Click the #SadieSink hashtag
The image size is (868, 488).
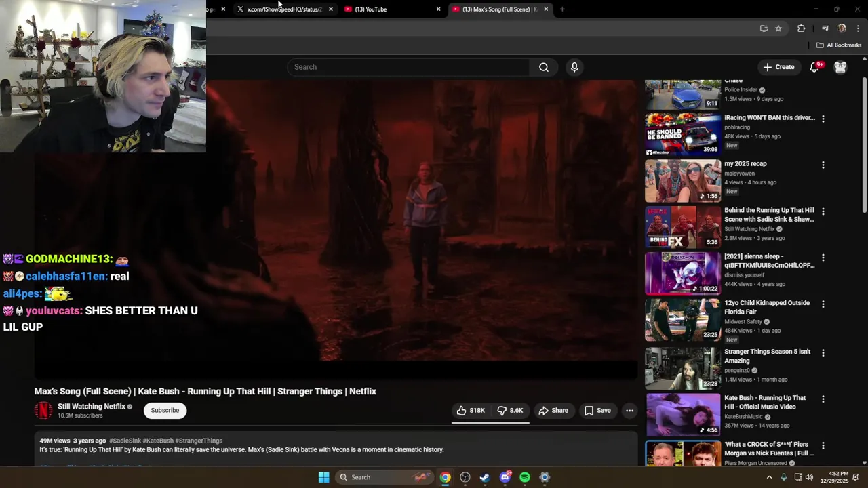click(125, 441)
